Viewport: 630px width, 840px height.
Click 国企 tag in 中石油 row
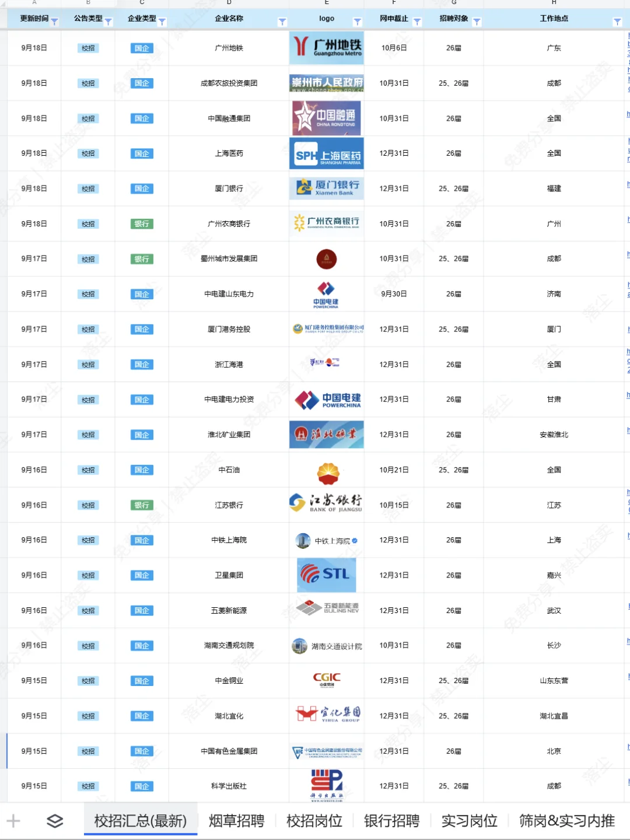142,470
